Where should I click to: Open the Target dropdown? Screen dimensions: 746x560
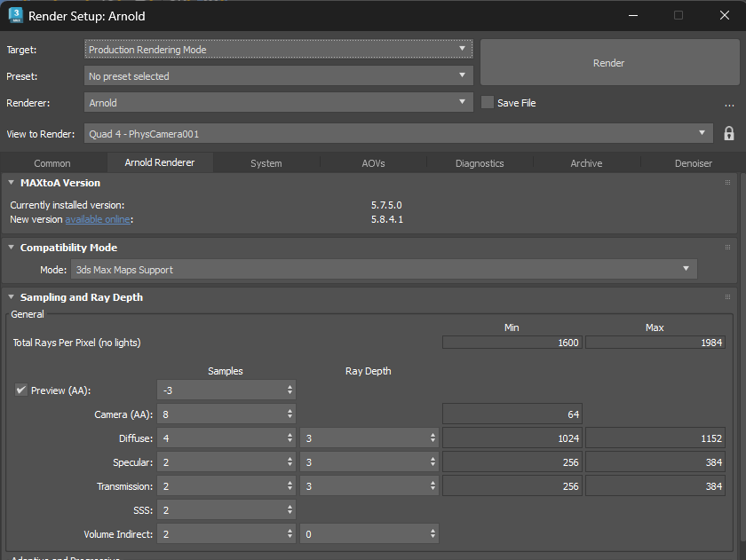pyautogui.click(x=279, y=49)
